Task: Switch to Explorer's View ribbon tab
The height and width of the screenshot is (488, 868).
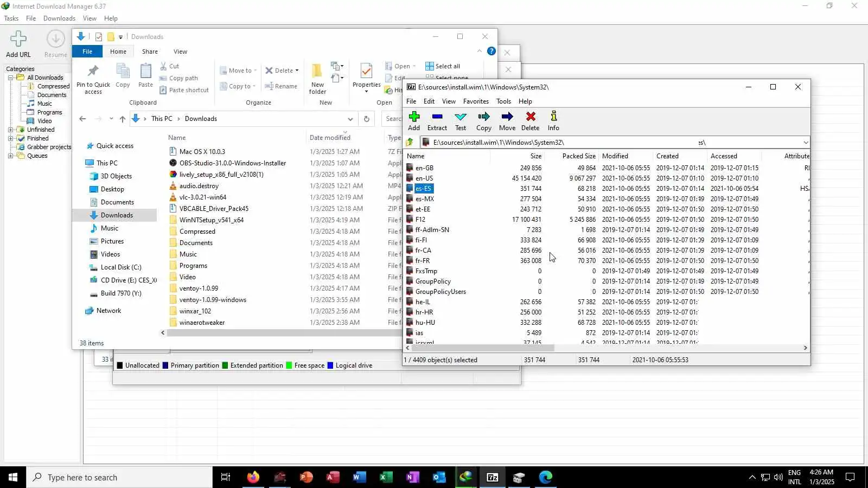Action: tap(180, 52)
